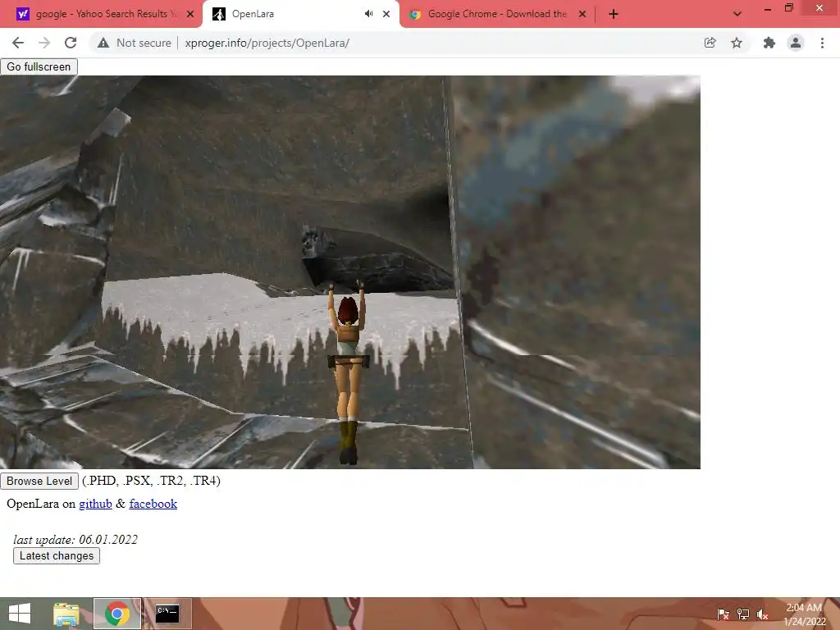Go back to the previous page

[x=18, y=43]
